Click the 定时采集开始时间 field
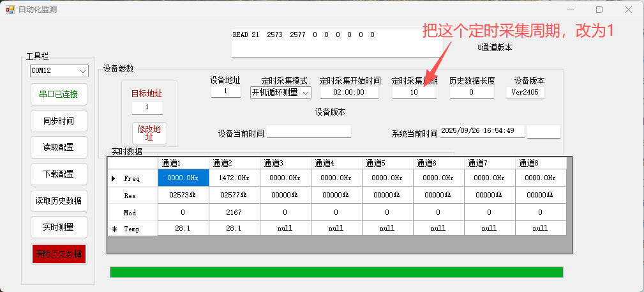 [x=349, y=93]
